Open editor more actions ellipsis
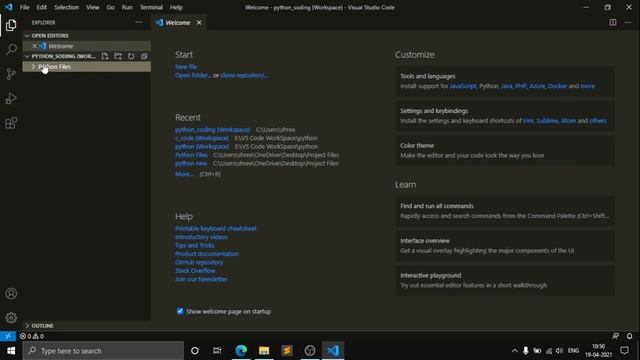The width and height of the screenshot is (640, 360). pyautogui.click(x=628, y=22)
